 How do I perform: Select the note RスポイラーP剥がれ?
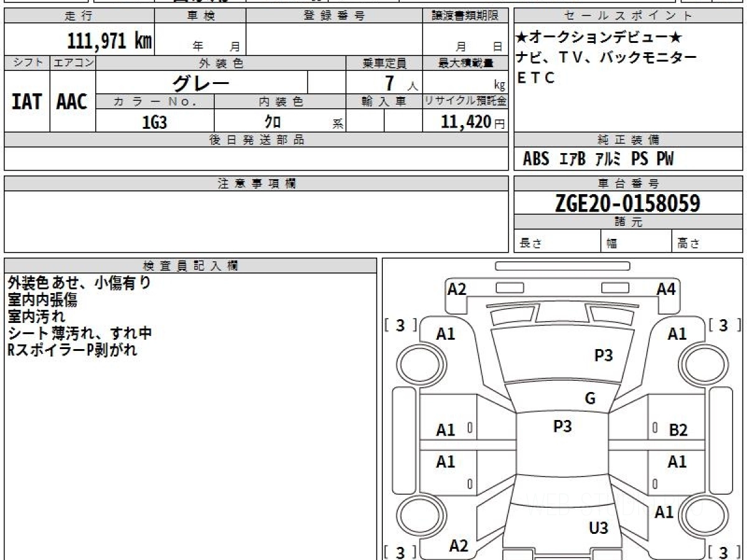[x=72, y=350]
